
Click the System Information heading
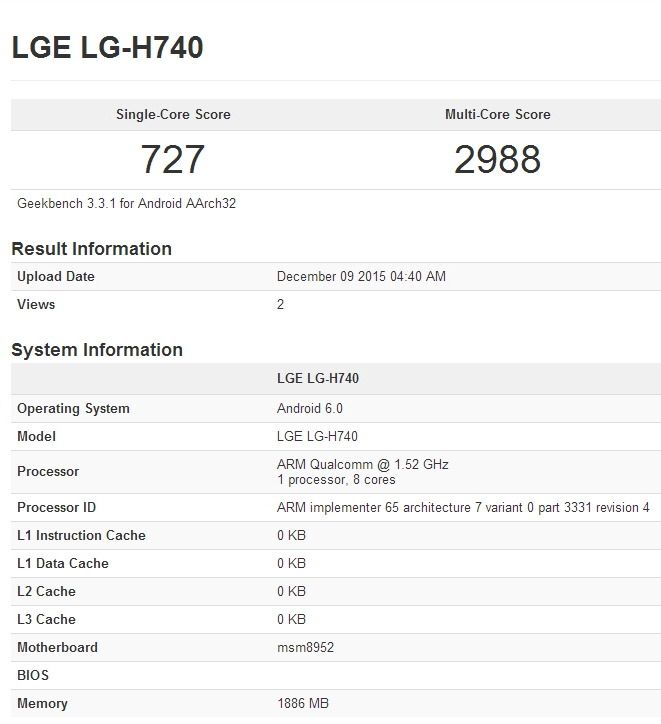[97, 350]
